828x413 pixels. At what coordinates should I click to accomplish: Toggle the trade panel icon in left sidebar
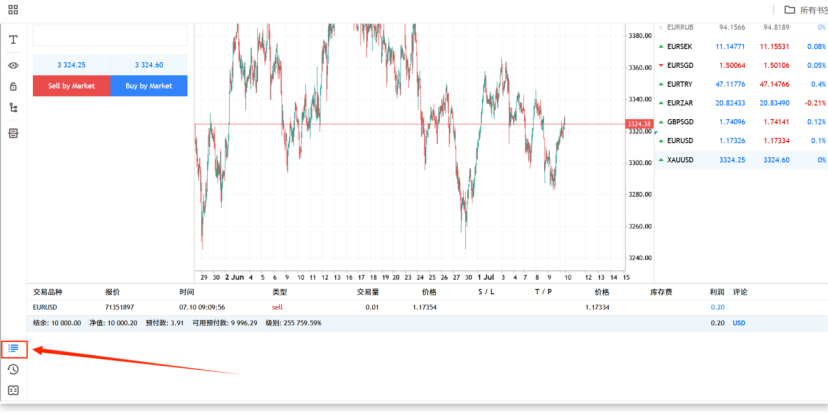(x=13, y=133)
